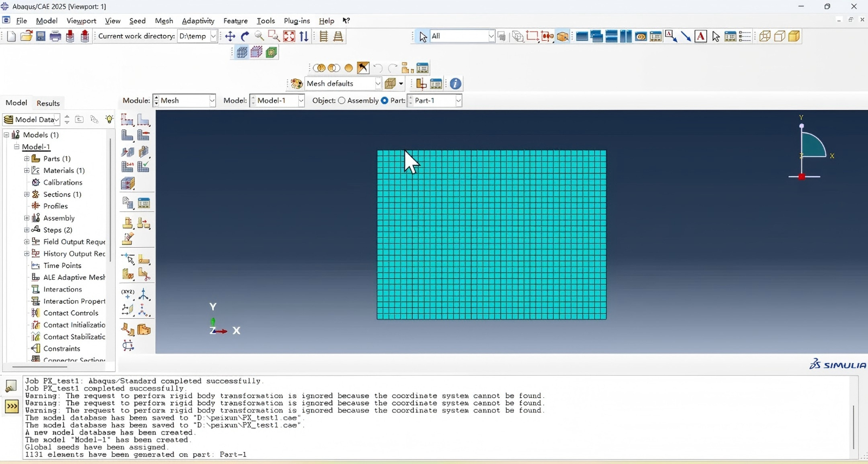Select the Assembly object radio button
Image resolution: width=868 pixels, height=464 pixels.
(x=342, y=101)
